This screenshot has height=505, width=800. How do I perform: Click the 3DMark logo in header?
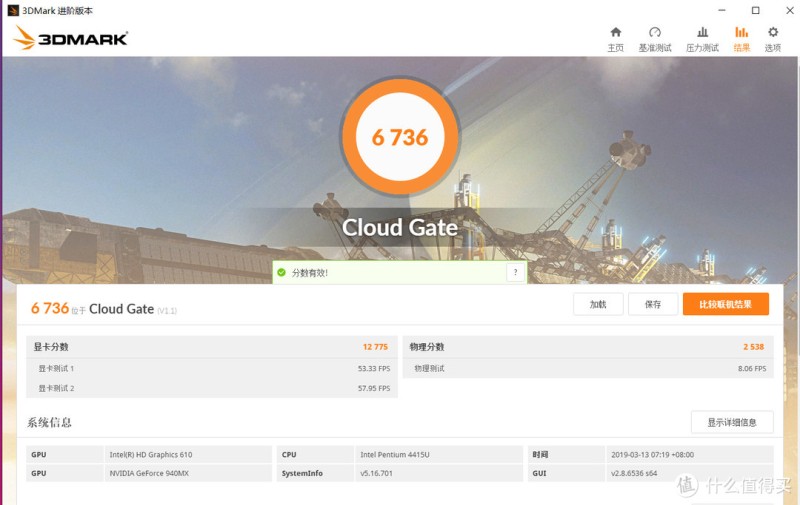tap(70, 38)
